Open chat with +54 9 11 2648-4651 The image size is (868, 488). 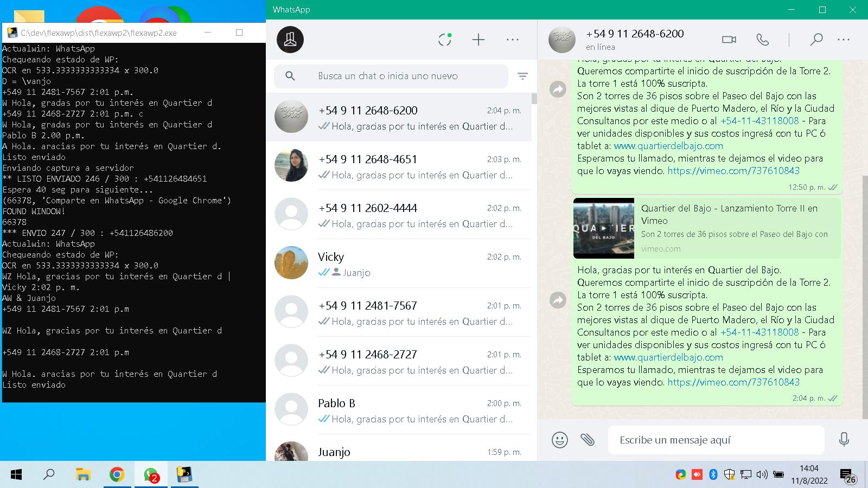pyautogui.click(x=399, y=166)
